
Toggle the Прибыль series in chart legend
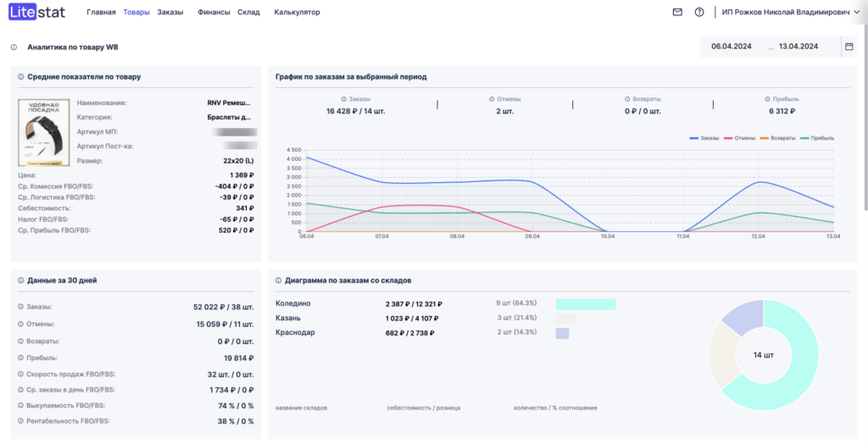(819, 137)
